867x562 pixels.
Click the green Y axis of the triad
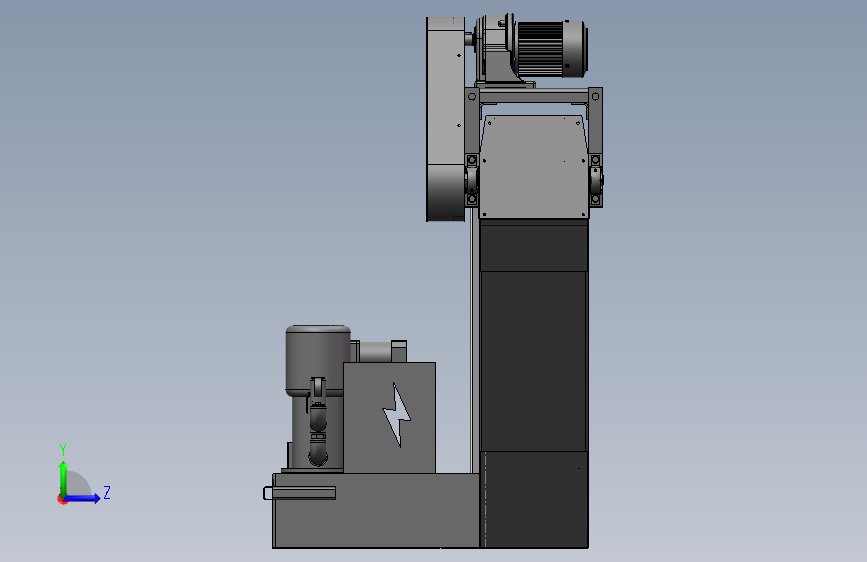(63, 479)
